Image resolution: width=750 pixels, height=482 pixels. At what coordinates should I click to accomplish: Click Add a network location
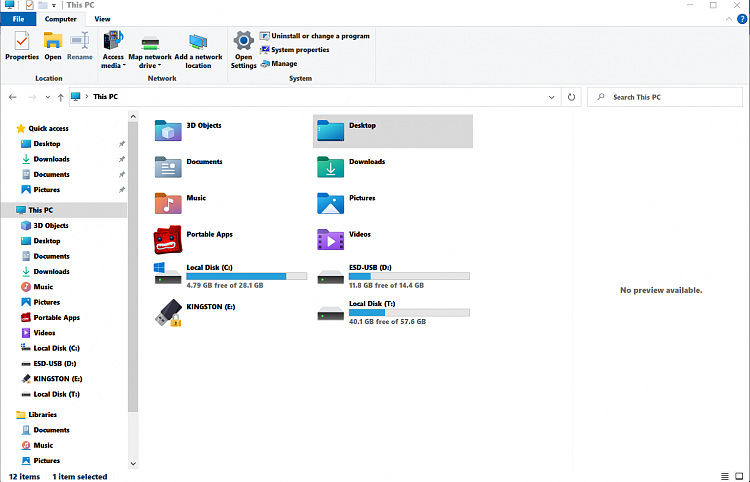198,51
